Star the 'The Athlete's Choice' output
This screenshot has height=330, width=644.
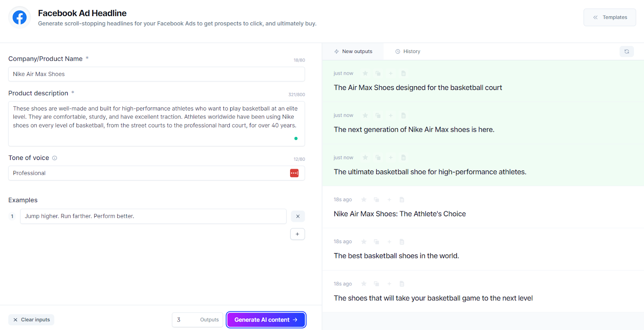(x=364, y=199)
